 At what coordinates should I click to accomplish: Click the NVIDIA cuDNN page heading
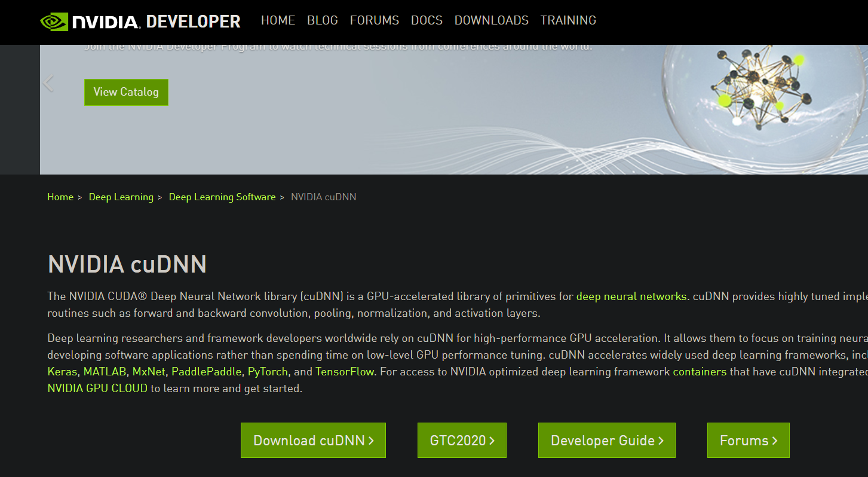[127, 264]
